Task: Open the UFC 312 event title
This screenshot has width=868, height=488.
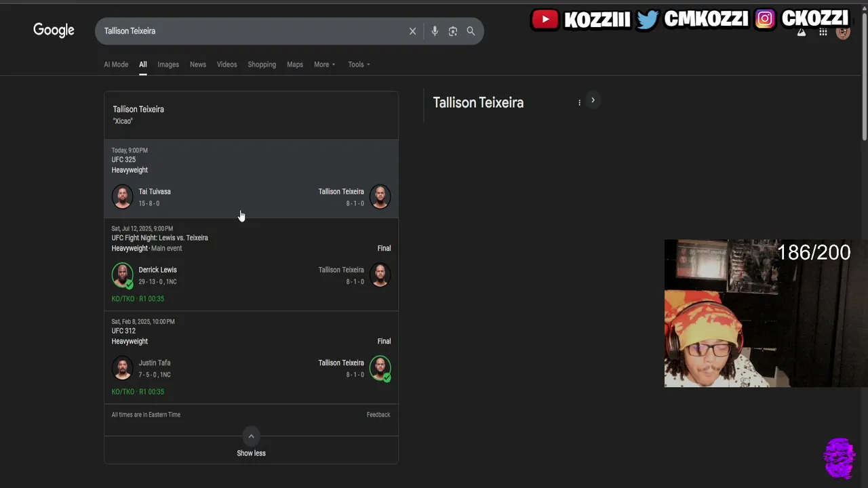Action: click(x=123, y=331)
